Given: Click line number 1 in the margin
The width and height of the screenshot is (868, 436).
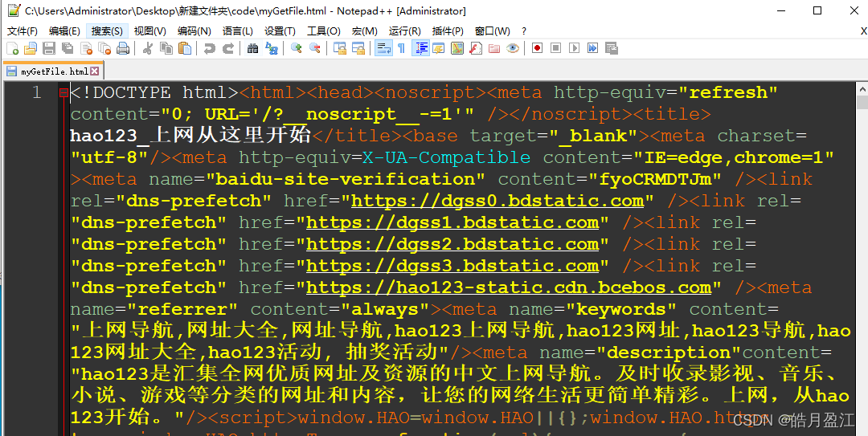Looking at the screenshot, I should click(36, 92).
